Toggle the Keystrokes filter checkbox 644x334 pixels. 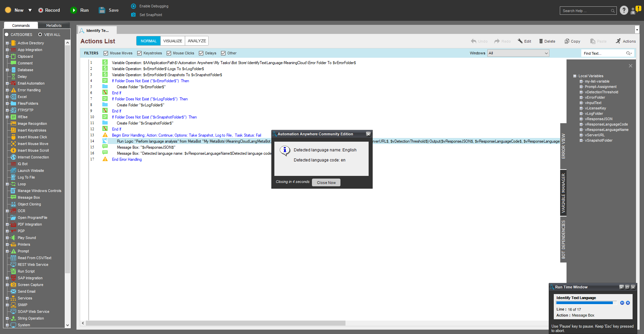pos(140,53)
